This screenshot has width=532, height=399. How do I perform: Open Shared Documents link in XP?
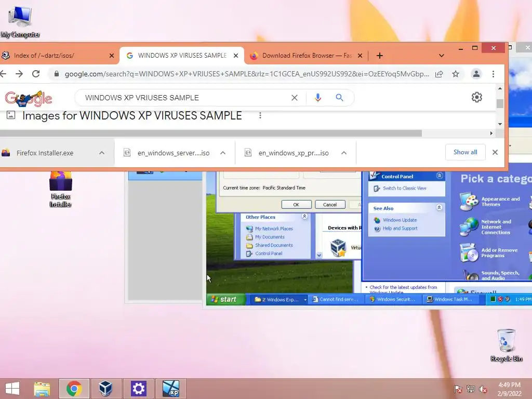(x=274, y=245)
